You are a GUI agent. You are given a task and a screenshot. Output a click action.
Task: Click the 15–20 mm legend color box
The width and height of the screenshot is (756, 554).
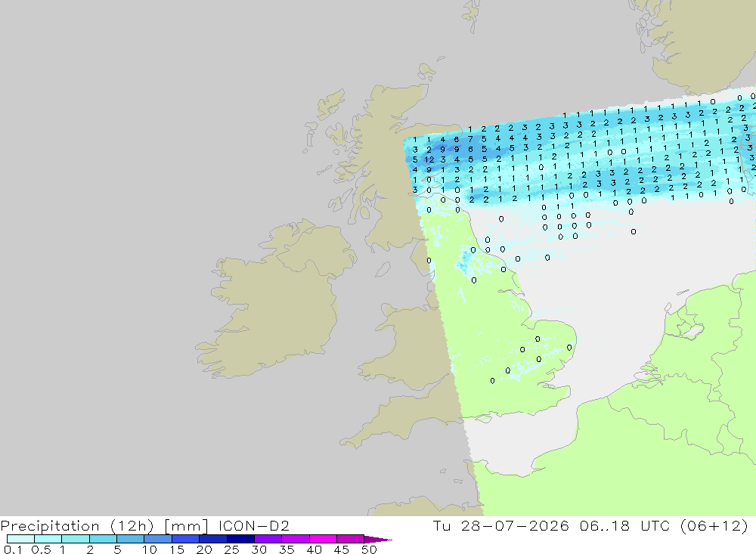(185, 539)
